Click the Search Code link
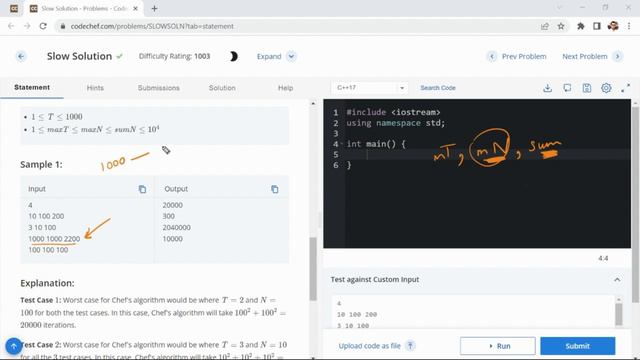This screenshot has height=360, width=640. [438, 88]
